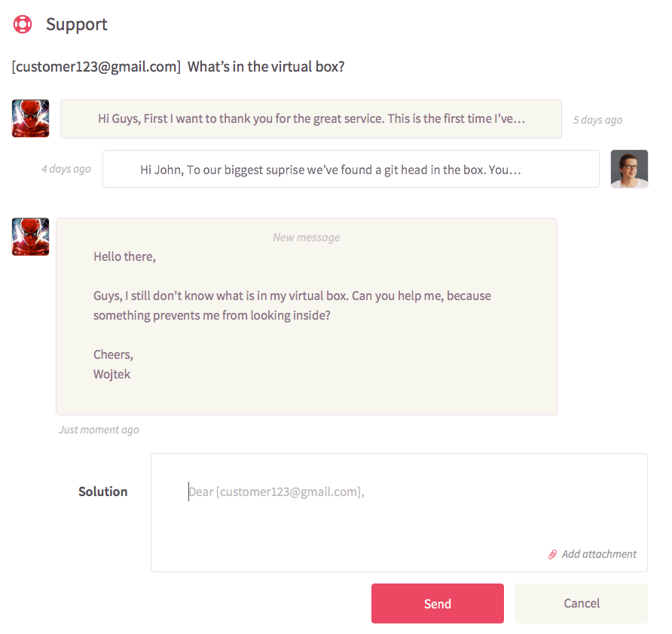
Task: Click the Solution field label
Action: [103, 492]
